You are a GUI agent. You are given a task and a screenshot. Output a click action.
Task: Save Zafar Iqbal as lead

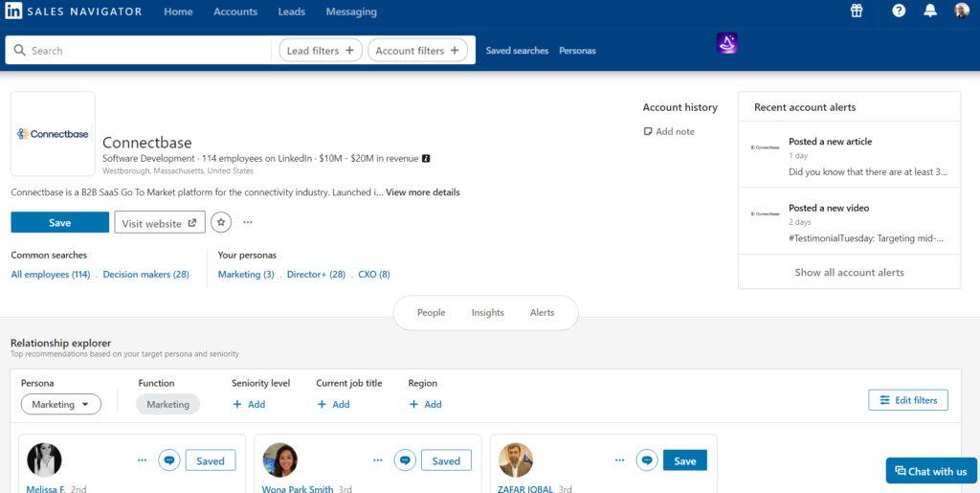coord(685,460)
